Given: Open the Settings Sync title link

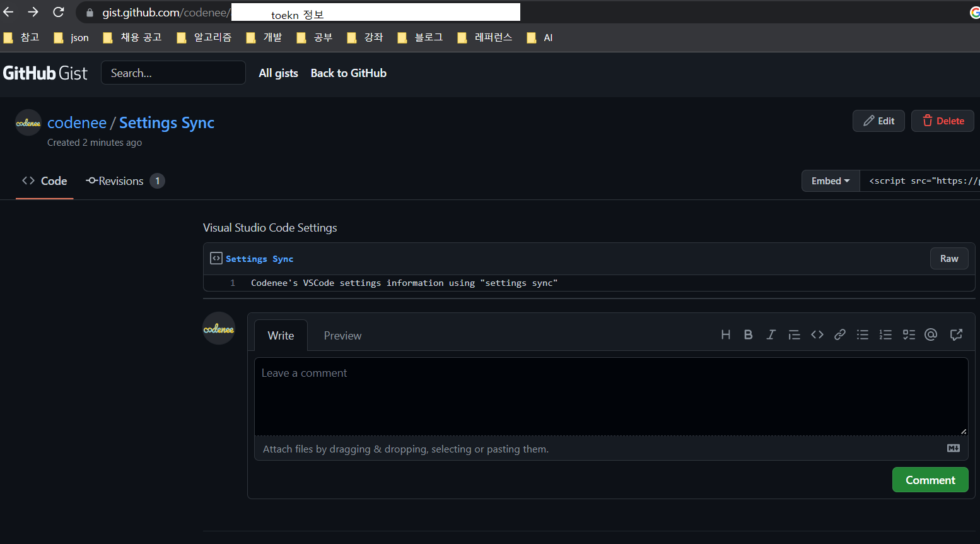Looking at the screenshot, I should [166, 122].
